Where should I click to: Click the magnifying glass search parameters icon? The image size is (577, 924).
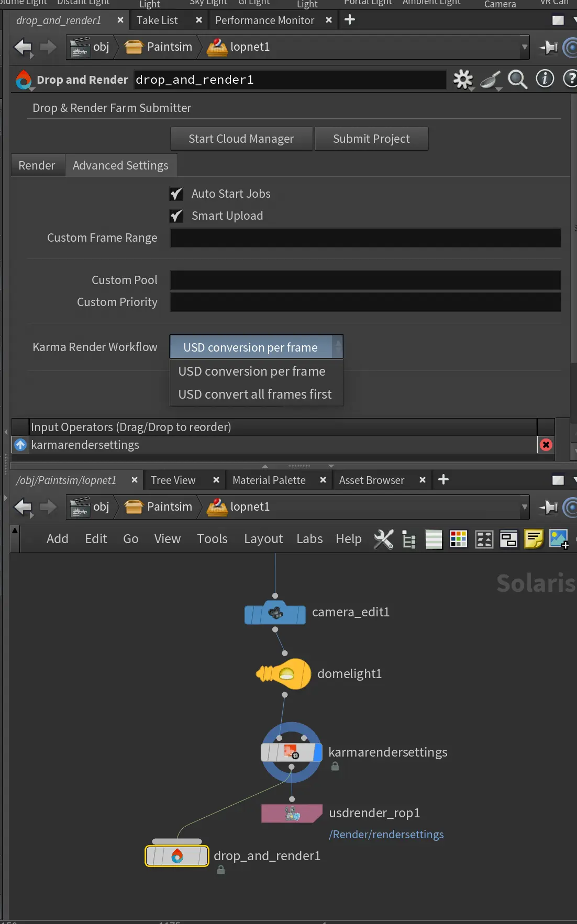517,80
